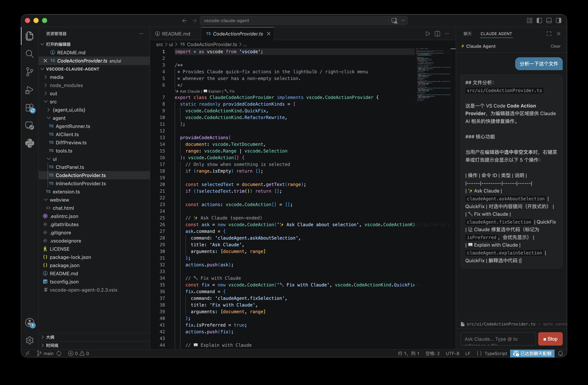Focus the Ask Claude message input
The height and width of the screenshot is (385, 588).
pos(498,339)
